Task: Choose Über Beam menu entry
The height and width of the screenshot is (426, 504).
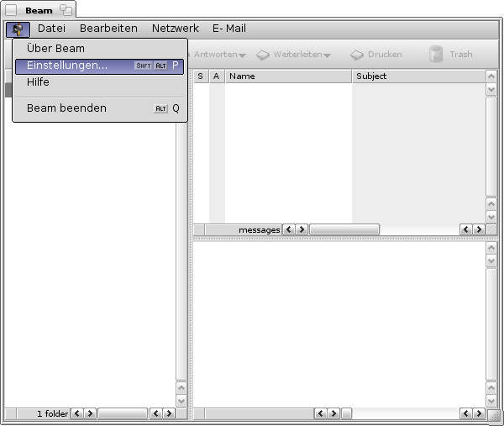Action: click(55, 49)
